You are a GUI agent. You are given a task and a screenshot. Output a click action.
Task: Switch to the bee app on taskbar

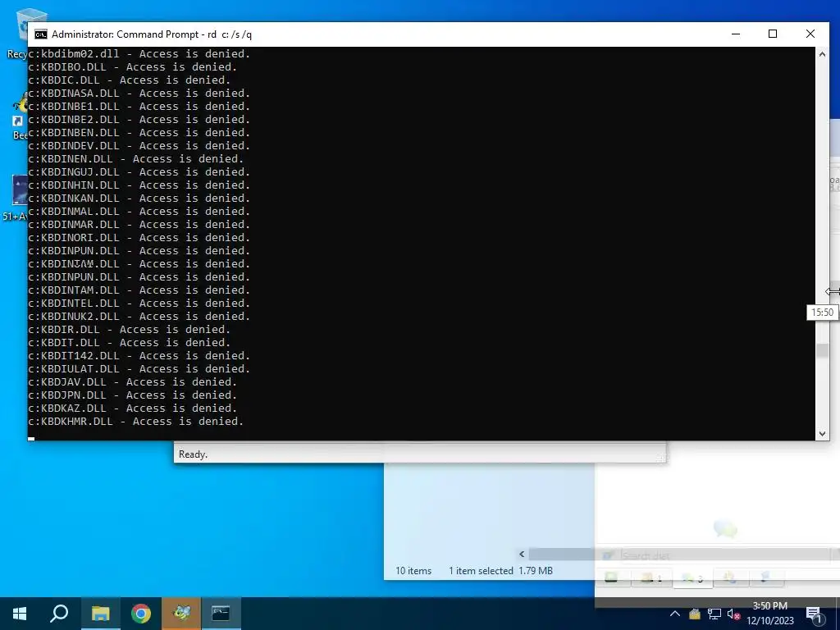tap(181, 614)
